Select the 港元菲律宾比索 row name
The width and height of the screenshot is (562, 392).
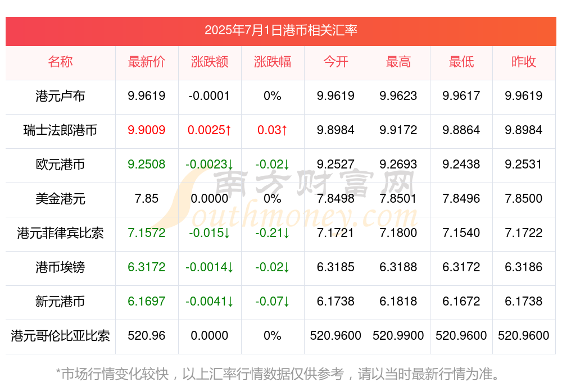pyautogui.click(x=60, y=233)
